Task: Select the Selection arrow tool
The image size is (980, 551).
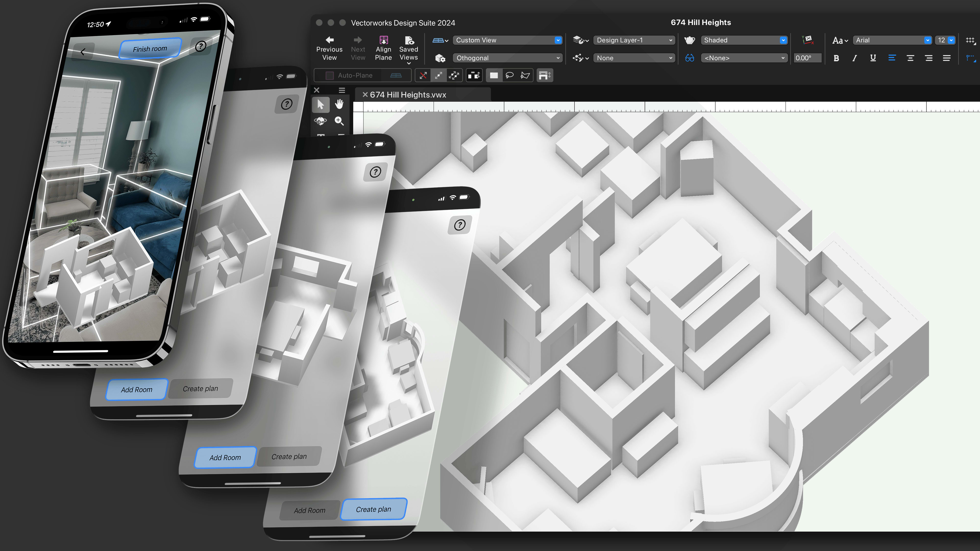Action: [x=321, y=105]
